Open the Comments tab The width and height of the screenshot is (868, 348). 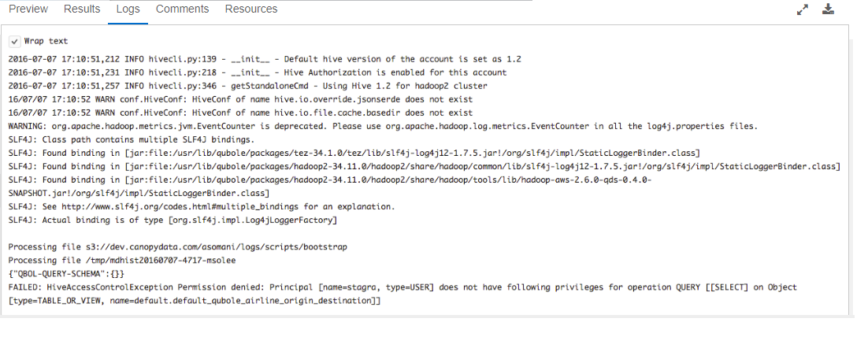click(x=182, y=9)
